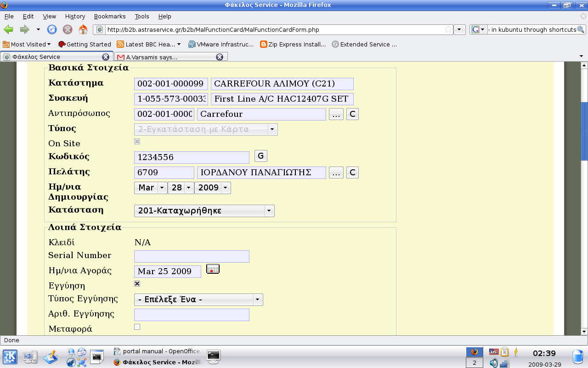Open the volume speaker tray icon
Image resolution: width=588 pixels, height=368 pixels.
(494, 363)
